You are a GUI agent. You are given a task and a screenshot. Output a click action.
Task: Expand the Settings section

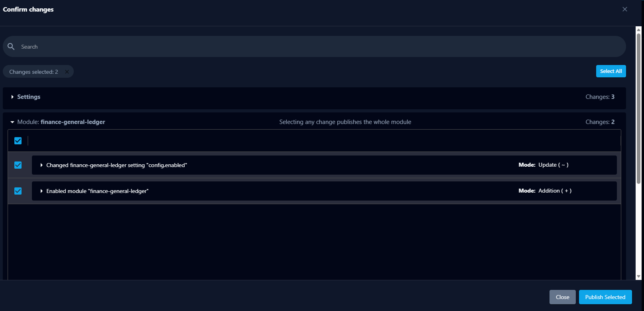tap(12, 97)
